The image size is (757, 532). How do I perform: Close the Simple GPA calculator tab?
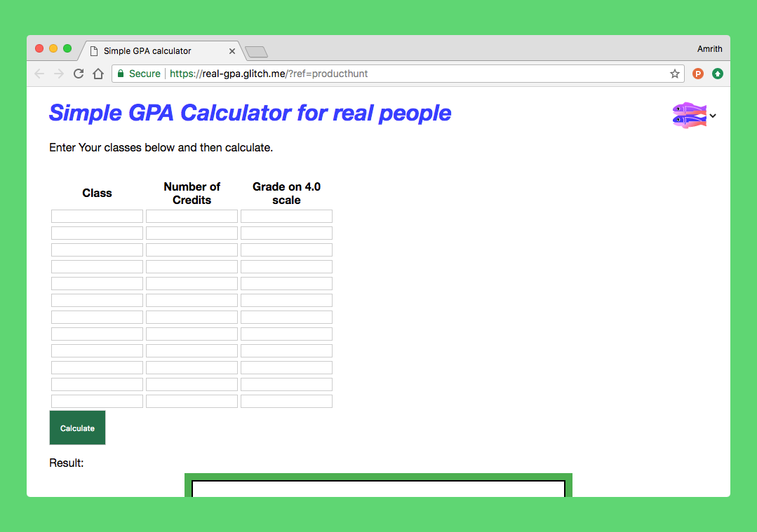(232, 50)
